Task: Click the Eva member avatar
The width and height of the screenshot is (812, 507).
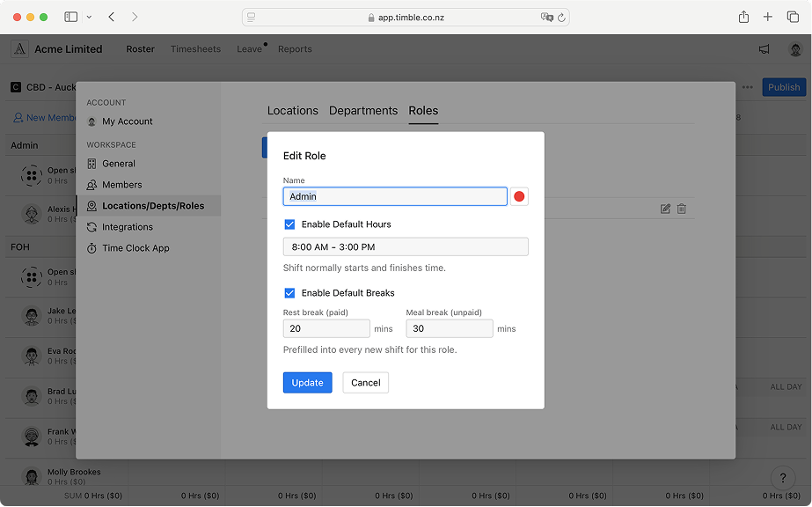Action: (32, 356)
